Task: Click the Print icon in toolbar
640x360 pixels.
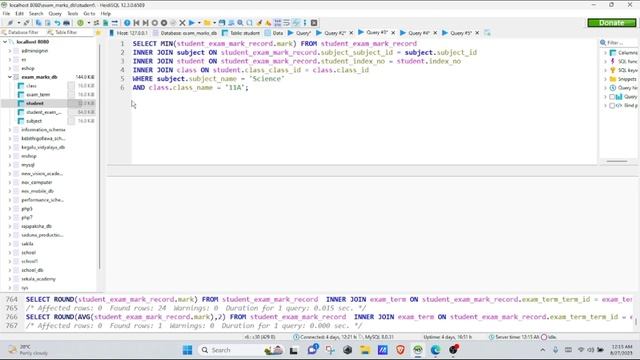Action: click(66, 23)
